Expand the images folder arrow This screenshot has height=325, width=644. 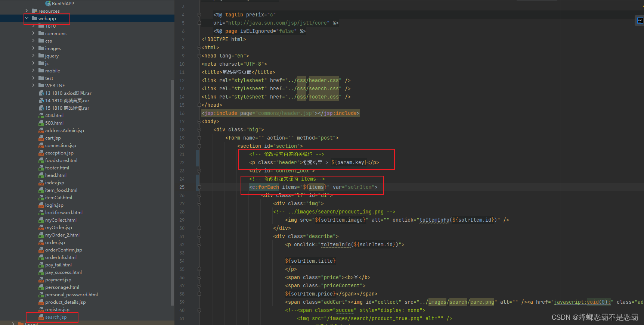coord(33,48)
